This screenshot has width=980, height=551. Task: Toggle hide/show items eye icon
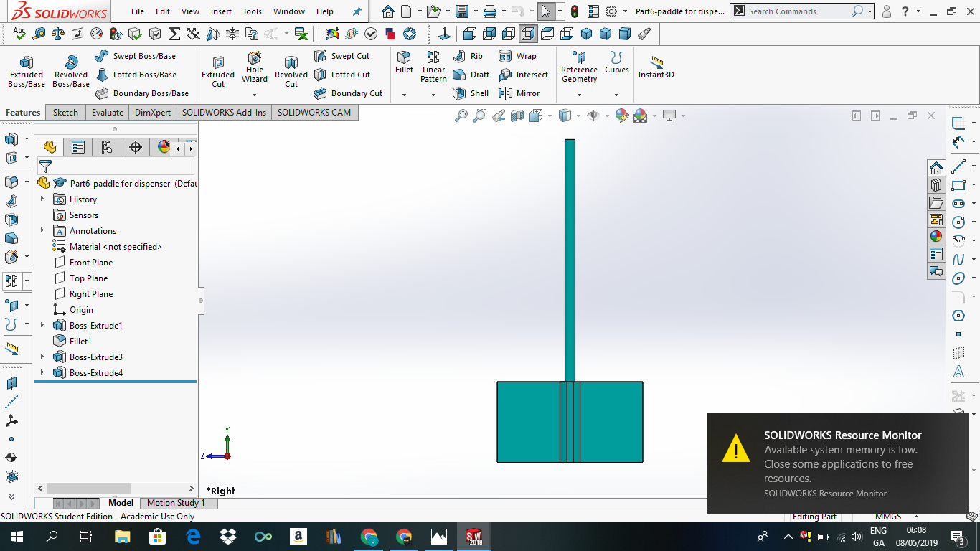(x=593, y=116)
